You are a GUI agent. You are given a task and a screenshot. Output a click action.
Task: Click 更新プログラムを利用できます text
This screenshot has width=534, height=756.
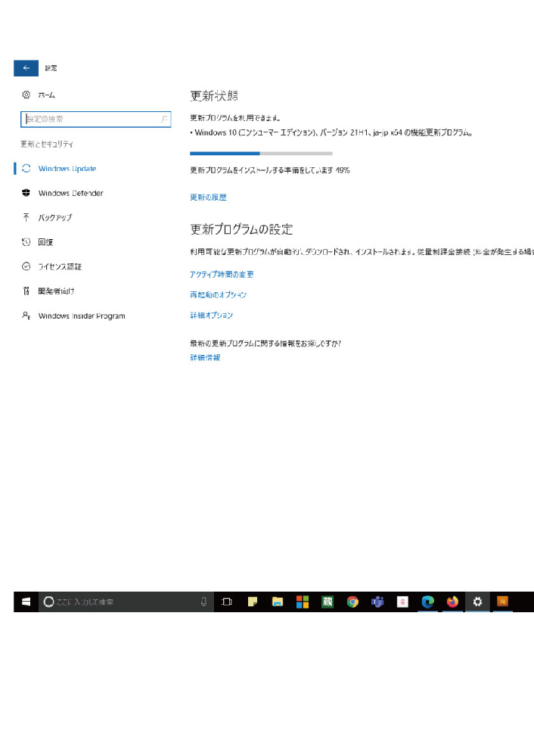235,117
